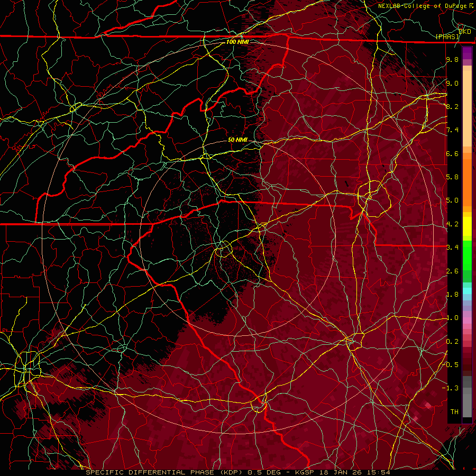Image resolution: width=476 pixels, height=476 pixels.
Task: Click the 18 JAN 26 date in caption
Action: [x=342, y=472]
